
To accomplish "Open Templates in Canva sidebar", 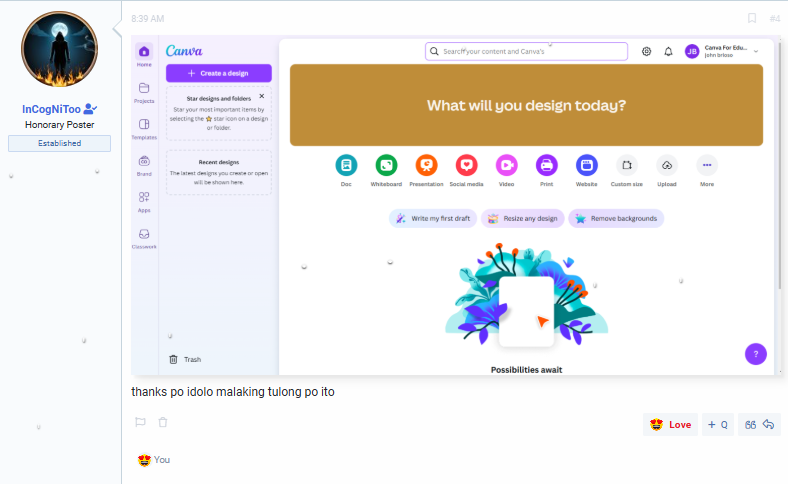I will tap(144, 129).
